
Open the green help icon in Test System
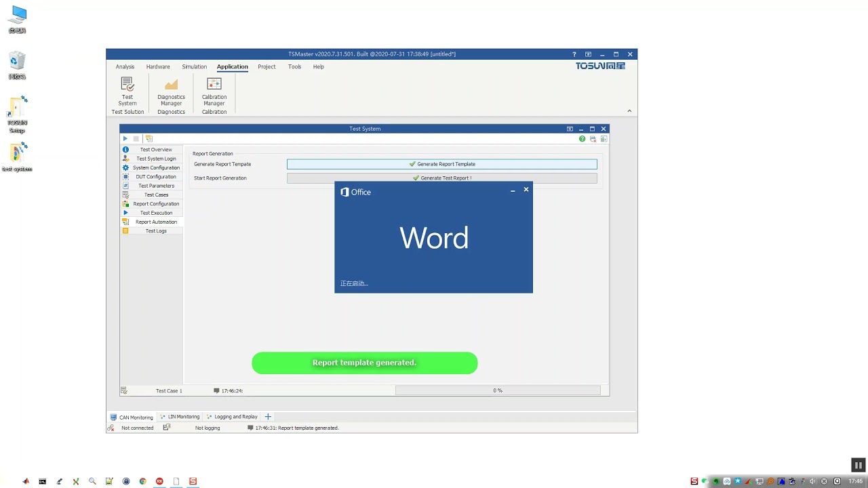pyautogui.click(x=582, y=139)
